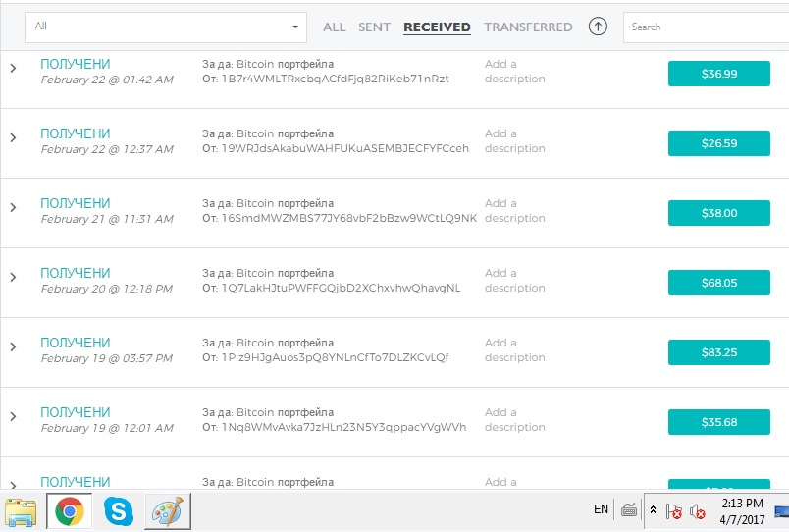This screenshot has width=789, height=532.
Task: Select address 1B7r4WMLTRxcbqACfdFjq82RiKeb71nRzt
Action: click(x=335, y=80)
